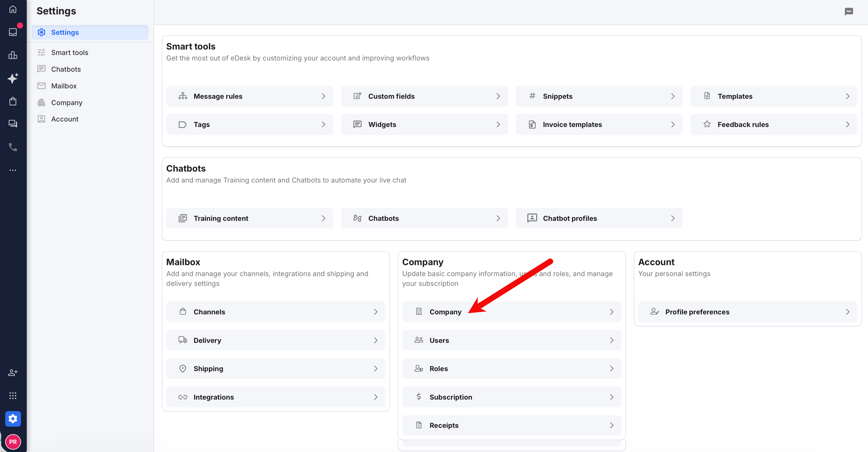The width and height of the screenshot is (868, 452).
Task: Open the Chatbots card
Action: point(424,218)
